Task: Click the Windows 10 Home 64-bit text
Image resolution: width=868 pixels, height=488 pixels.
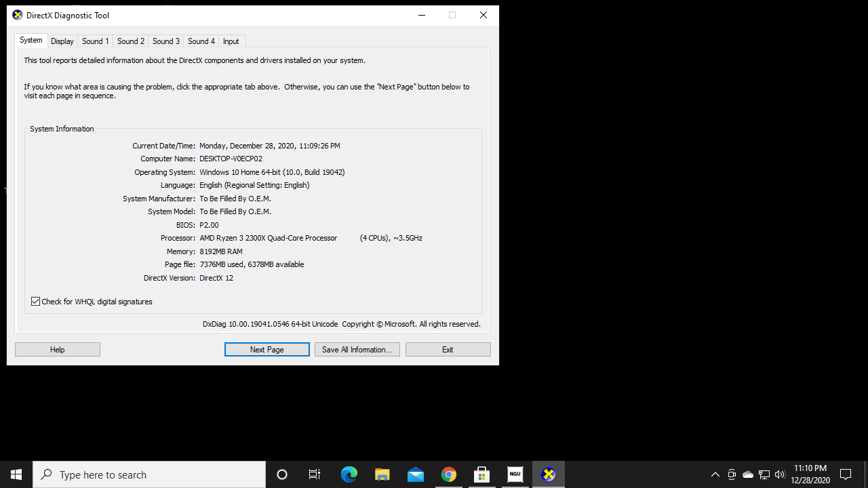Action: (272, 172)
